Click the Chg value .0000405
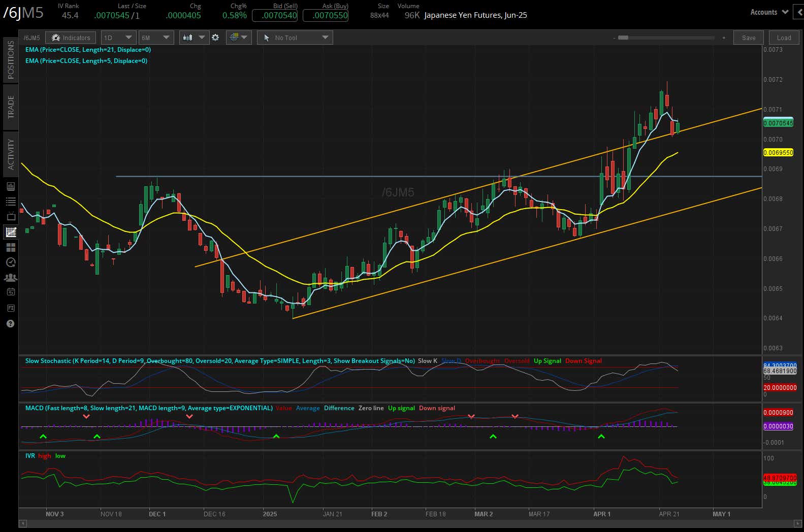 (183, 15)
